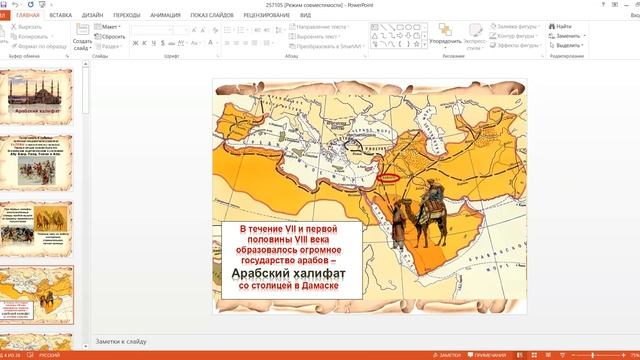Screen dimensions: 640x360
Task: Open Эффекты фигуры dropdown
Action: click(x=516, y=45)
